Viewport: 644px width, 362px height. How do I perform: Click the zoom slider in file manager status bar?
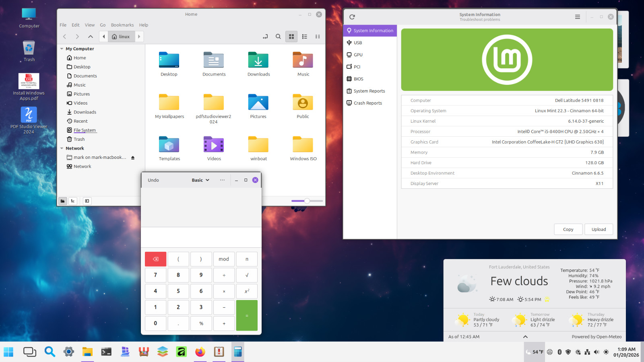coord(307,201)
